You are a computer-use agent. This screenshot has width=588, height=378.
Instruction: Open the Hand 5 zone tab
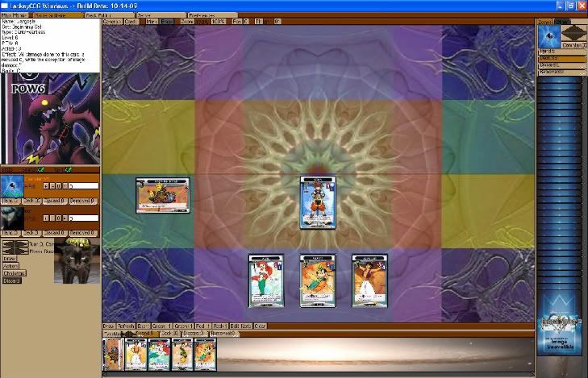tap(148, 333)
